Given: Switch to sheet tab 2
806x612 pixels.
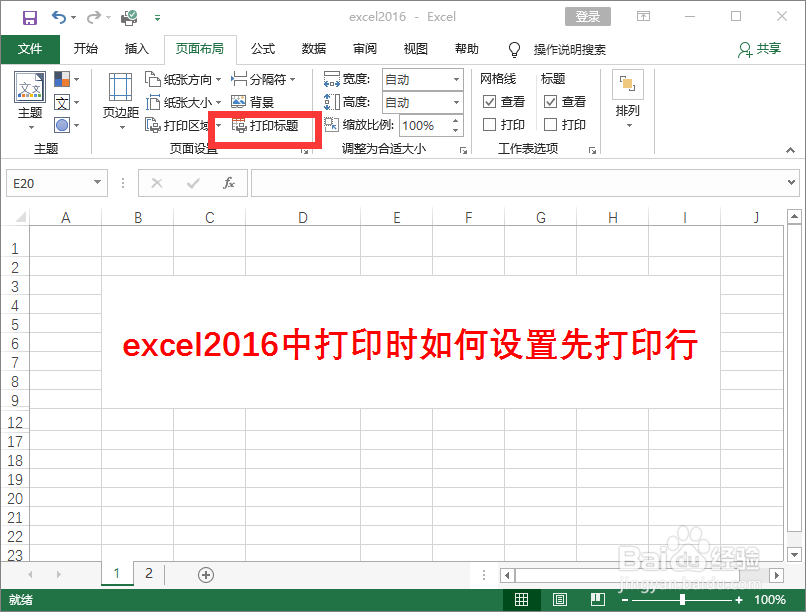Looking at the screenshot, I should click(149, 573).
